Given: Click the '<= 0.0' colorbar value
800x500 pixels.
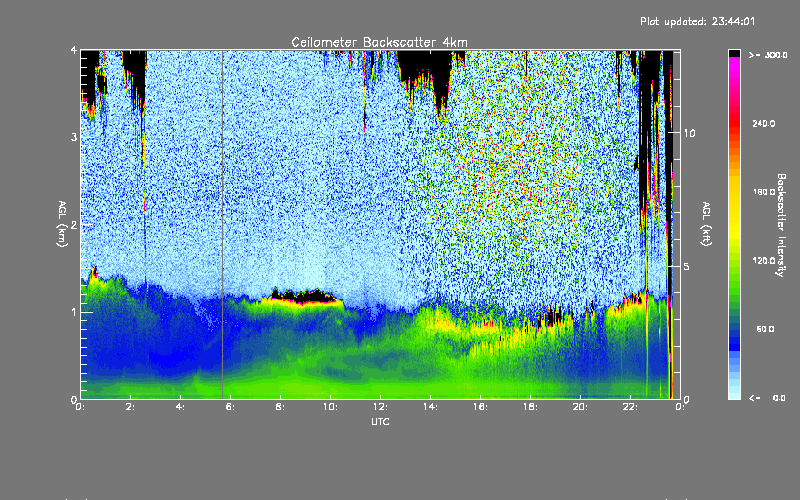Looking at the screenshot, I should click(767, 398).
